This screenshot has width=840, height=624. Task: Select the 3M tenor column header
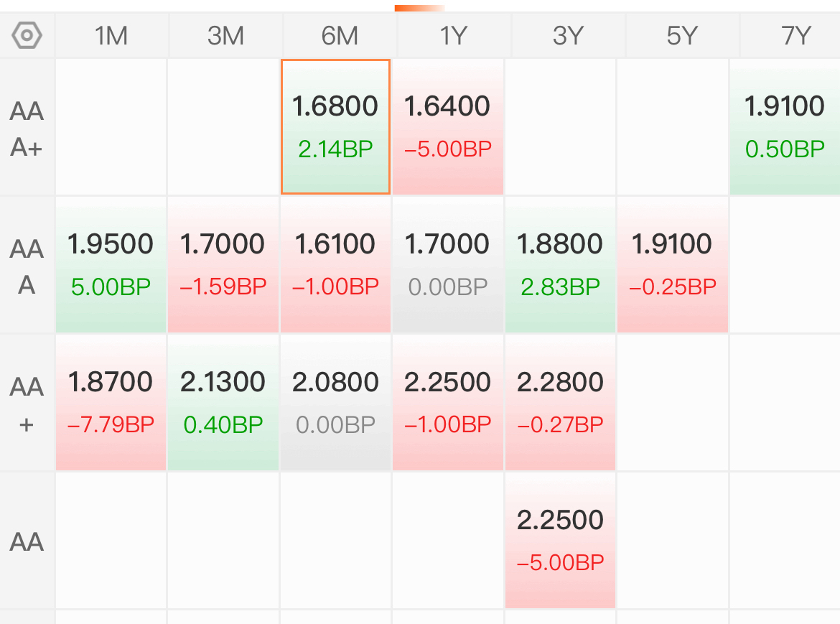pyautogui.click(x=225, y=36)
